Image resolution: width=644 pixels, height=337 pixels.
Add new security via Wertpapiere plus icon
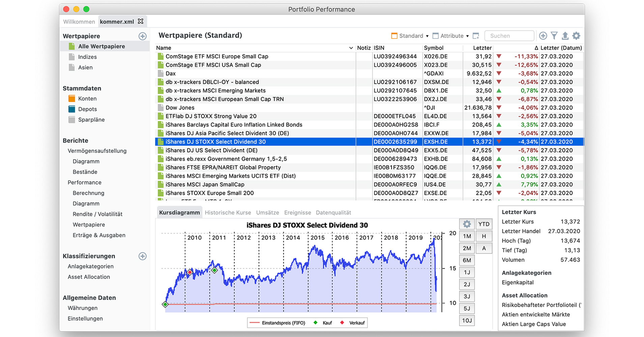(143, 36)
